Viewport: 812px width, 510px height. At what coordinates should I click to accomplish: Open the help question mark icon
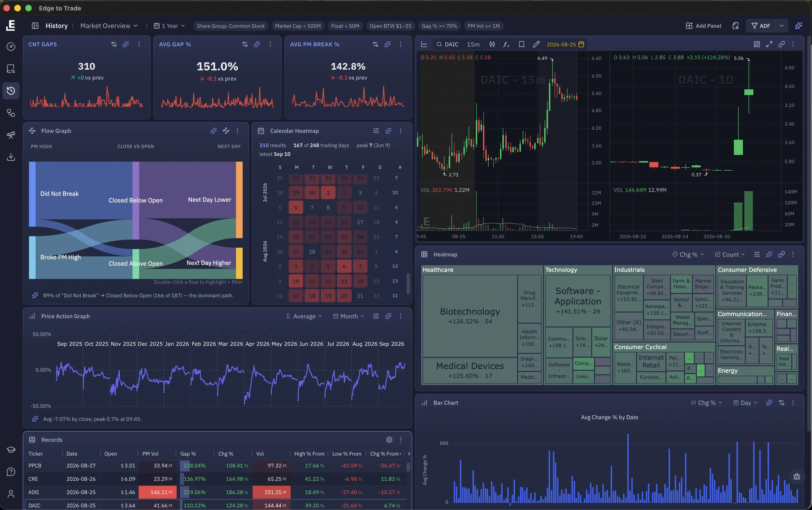coord(11,472)
